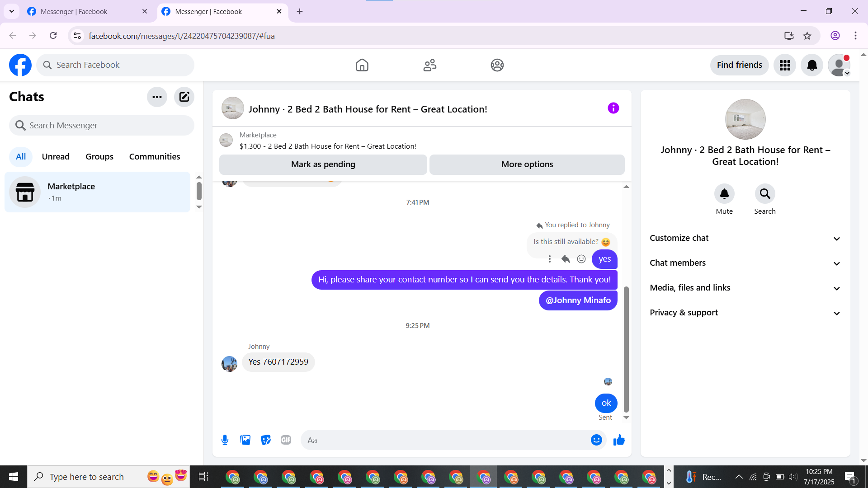Click the Search Messenger field

pyautogui.click(x=102, y=125)
